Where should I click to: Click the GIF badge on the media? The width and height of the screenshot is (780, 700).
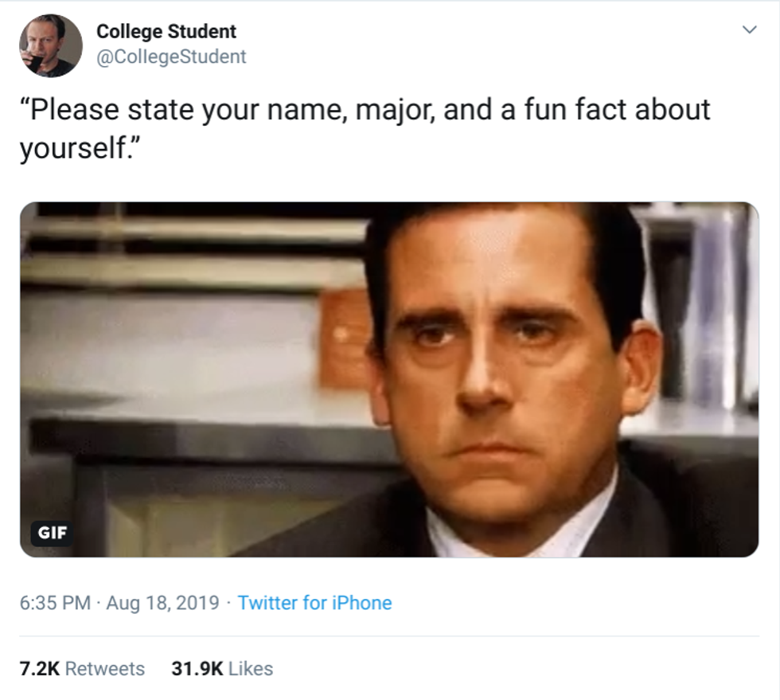54,533
